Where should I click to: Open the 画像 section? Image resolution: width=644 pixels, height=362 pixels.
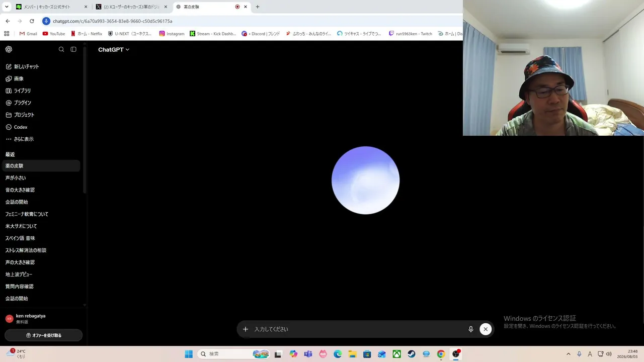pos(41,78)
